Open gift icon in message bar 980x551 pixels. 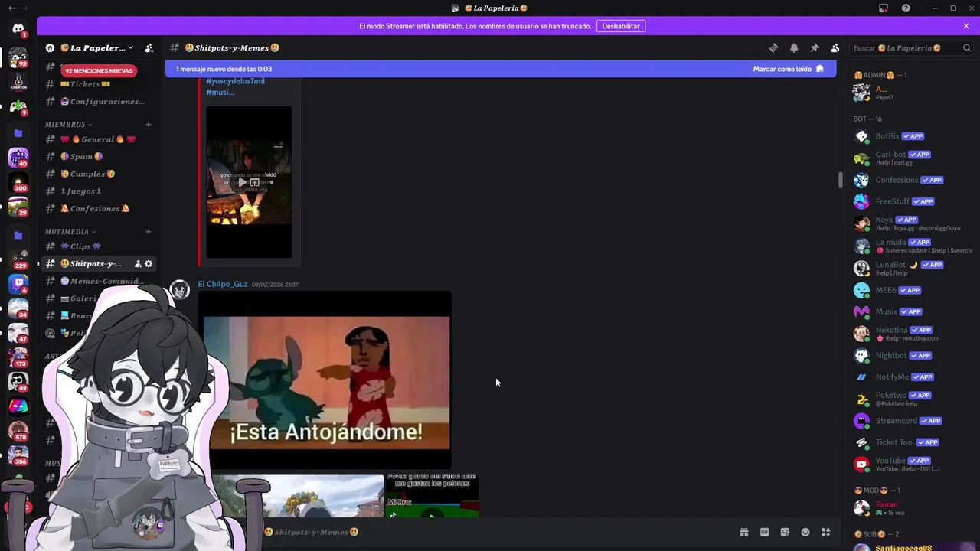tap(743, 532)
